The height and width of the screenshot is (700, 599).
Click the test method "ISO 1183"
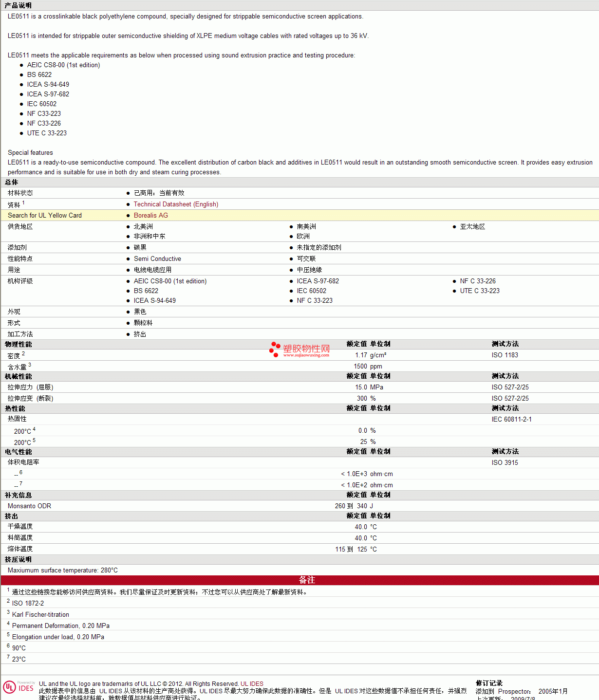[x=505, y=355]
